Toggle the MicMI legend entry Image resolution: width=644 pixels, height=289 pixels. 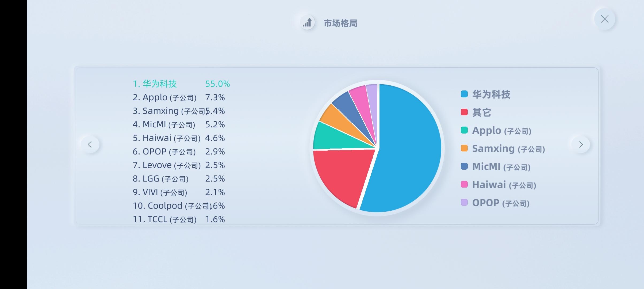click(496, 166)
